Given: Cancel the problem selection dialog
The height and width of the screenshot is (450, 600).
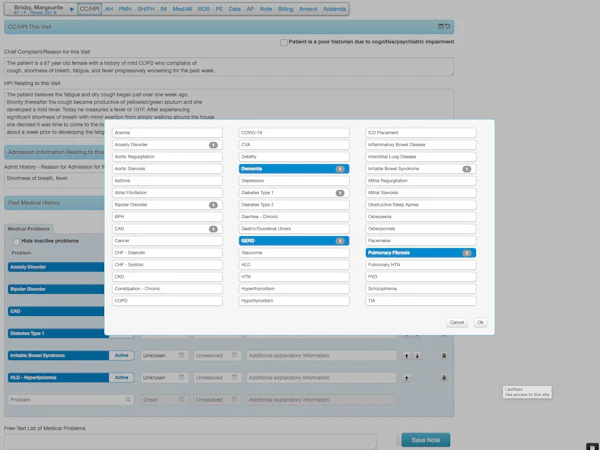Looking at the screenshot, I should coord(457,322).
